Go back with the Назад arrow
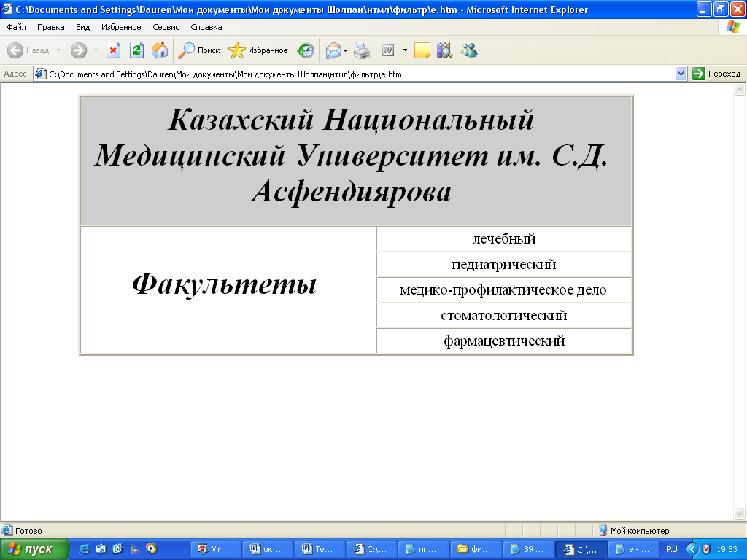The width and height of the screenshot is (747, 560). 28,50
